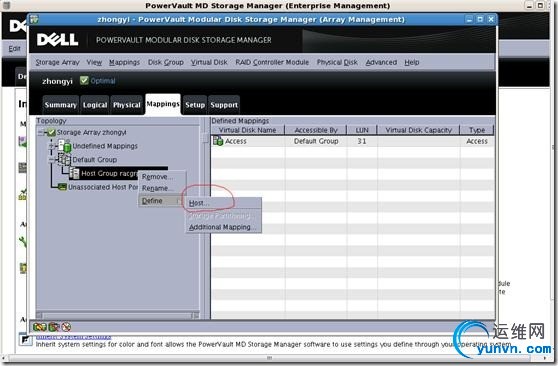Select the Default Group tree item

coord(95,160)
